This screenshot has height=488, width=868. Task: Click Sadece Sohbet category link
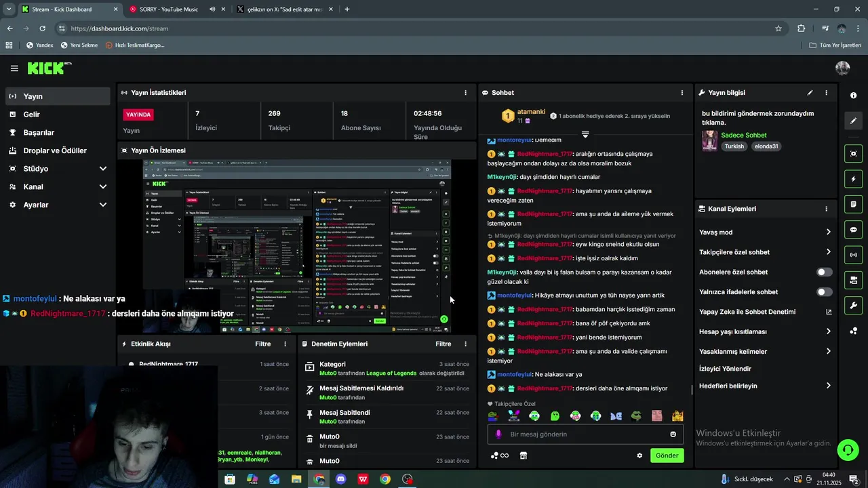pos(743,135)
